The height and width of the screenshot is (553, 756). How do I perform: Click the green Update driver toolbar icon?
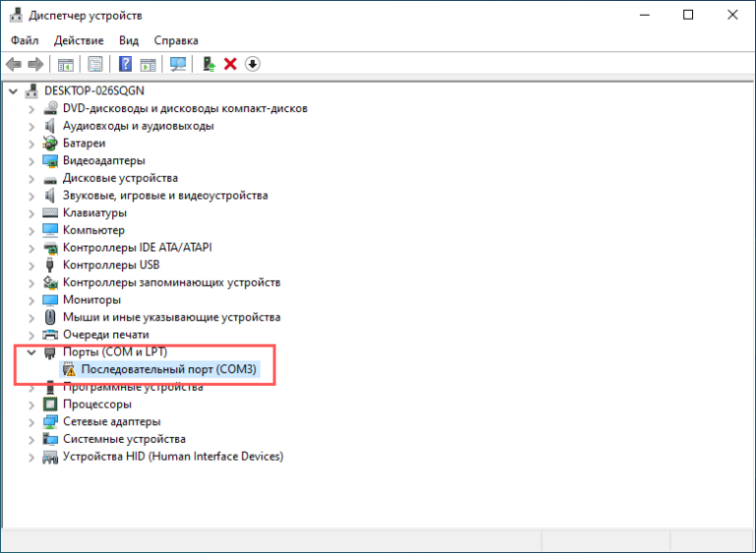pyautogui.click(x=209, y=64)
